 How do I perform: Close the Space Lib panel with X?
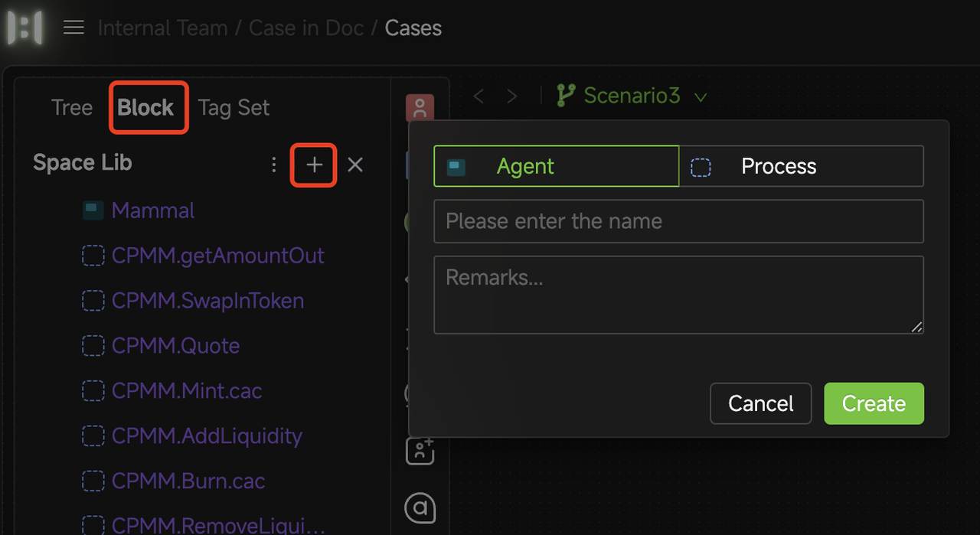[x=355, y=165]
